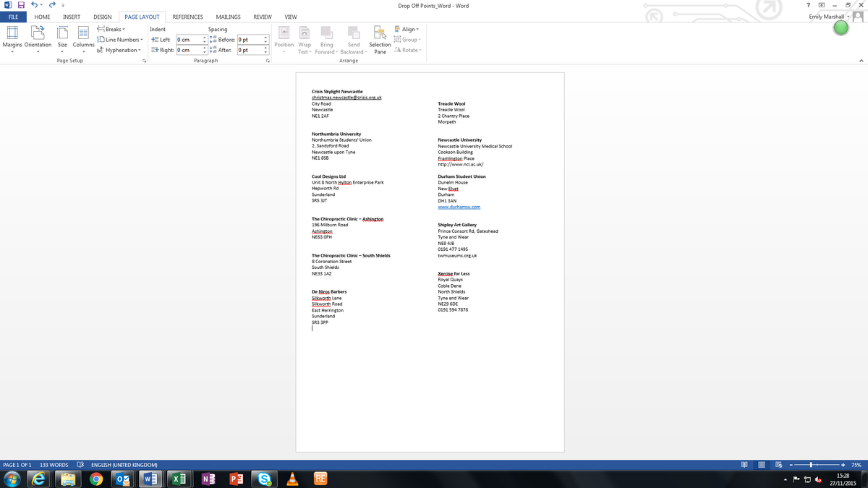Switch to Web Layout view
The width and height of the screenshot is (868, 488).
(779, 465)
